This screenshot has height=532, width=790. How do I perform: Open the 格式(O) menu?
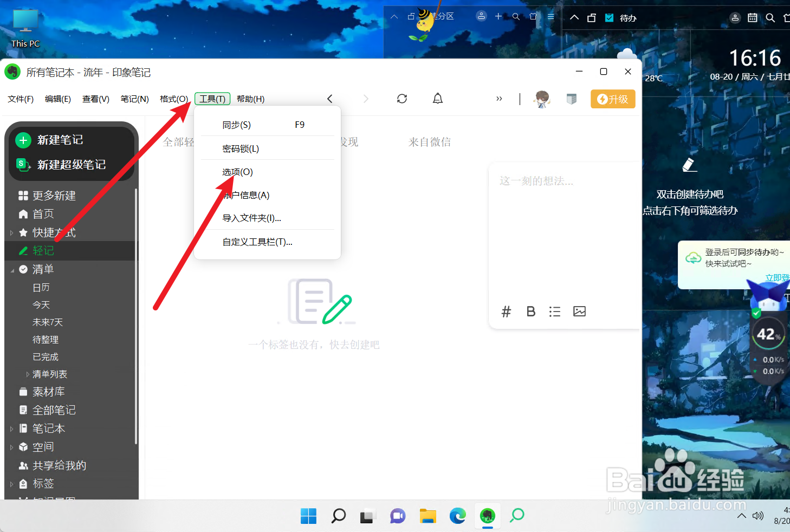[174, 99]
